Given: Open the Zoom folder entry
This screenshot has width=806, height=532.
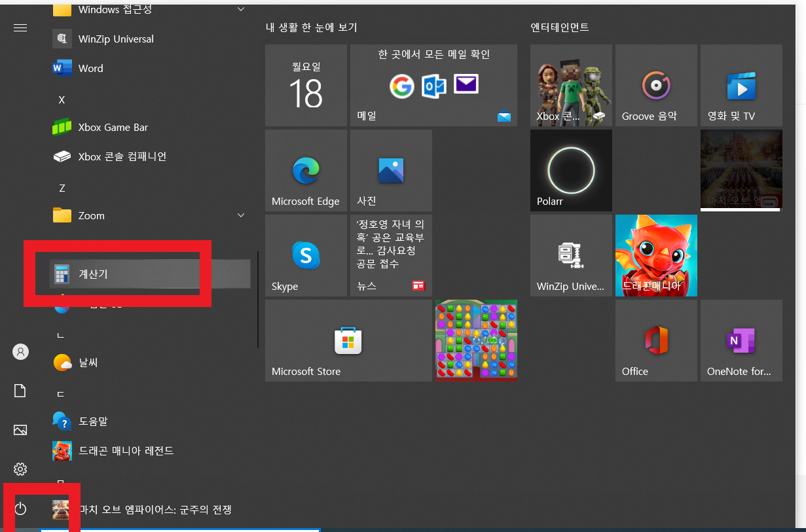Looking at the screenshot, I should [x=150, y=215].
